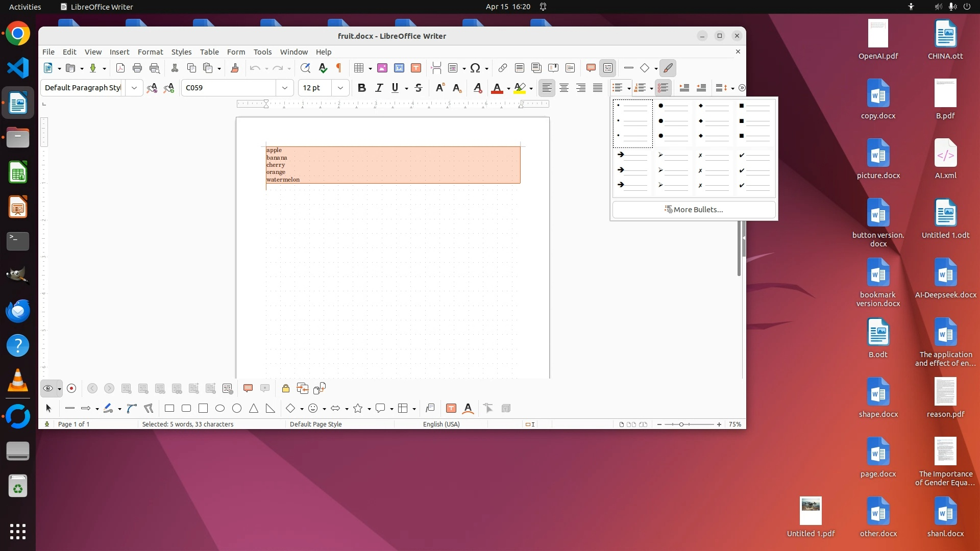Click the Clone Formatting paintbrush icon
Screen dimensions: 980x551
tap(235, 68)
